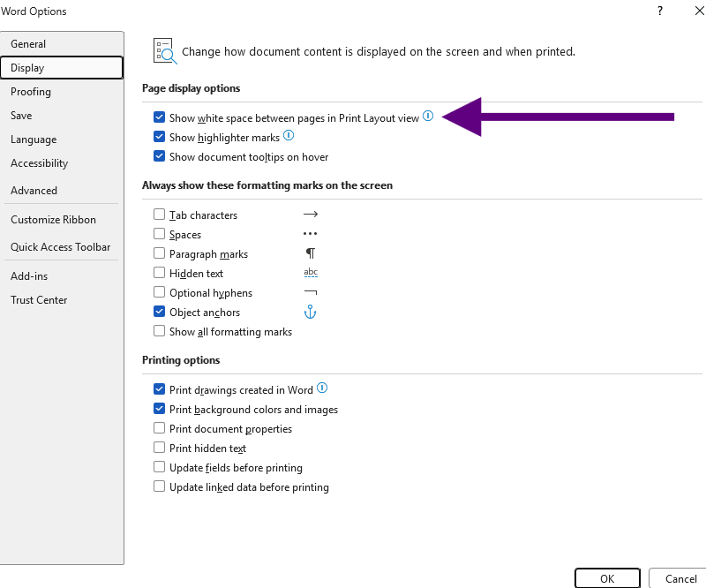Close the Word Options dialog
706x588 pixels.
pos(699,11)
